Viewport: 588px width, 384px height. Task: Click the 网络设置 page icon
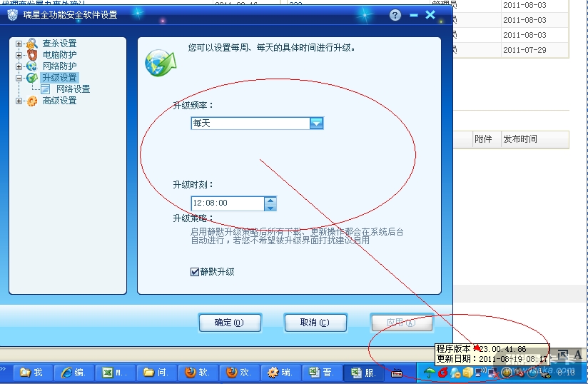(x=46, y=89)
